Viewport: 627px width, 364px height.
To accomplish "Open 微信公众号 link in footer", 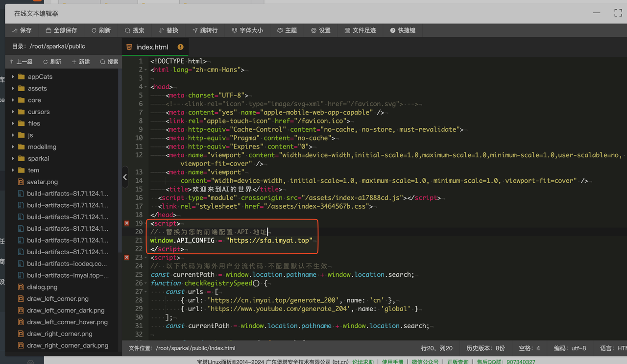I will coord(425,362).
